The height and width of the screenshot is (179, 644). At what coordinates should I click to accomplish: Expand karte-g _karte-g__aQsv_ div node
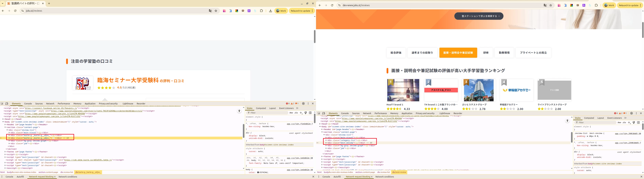[9, 138]
